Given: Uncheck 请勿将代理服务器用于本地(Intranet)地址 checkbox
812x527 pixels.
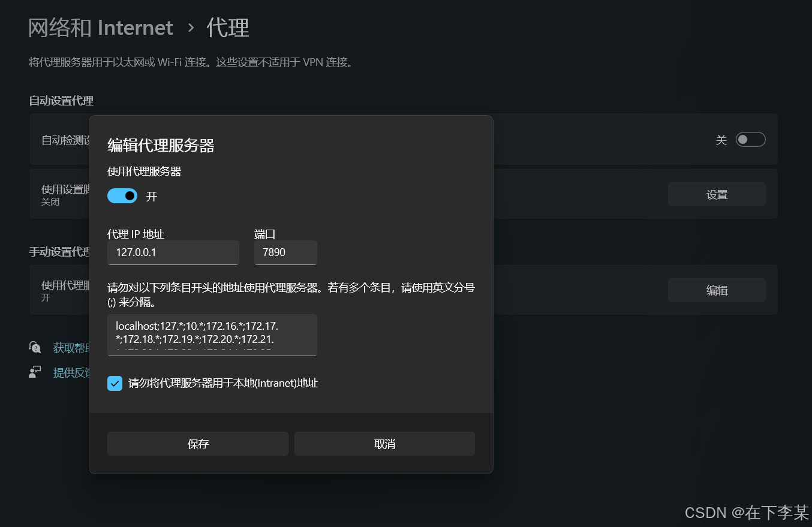Looking at the screenshot, I should (x=115, y=383).
